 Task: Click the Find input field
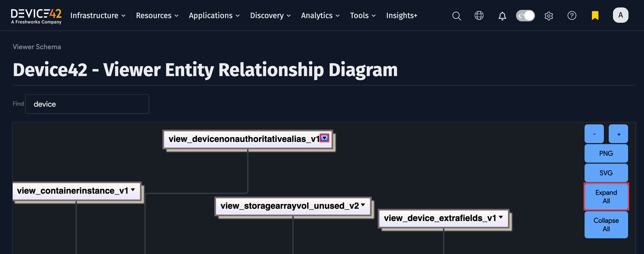point(87,104)
